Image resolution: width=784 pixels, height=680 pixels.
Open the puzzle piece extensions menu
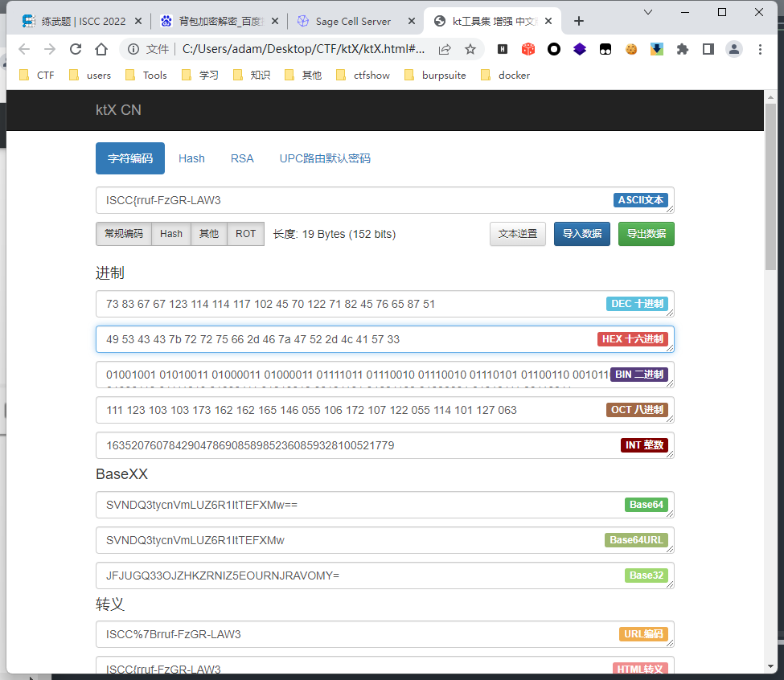[x=683, y=49]
